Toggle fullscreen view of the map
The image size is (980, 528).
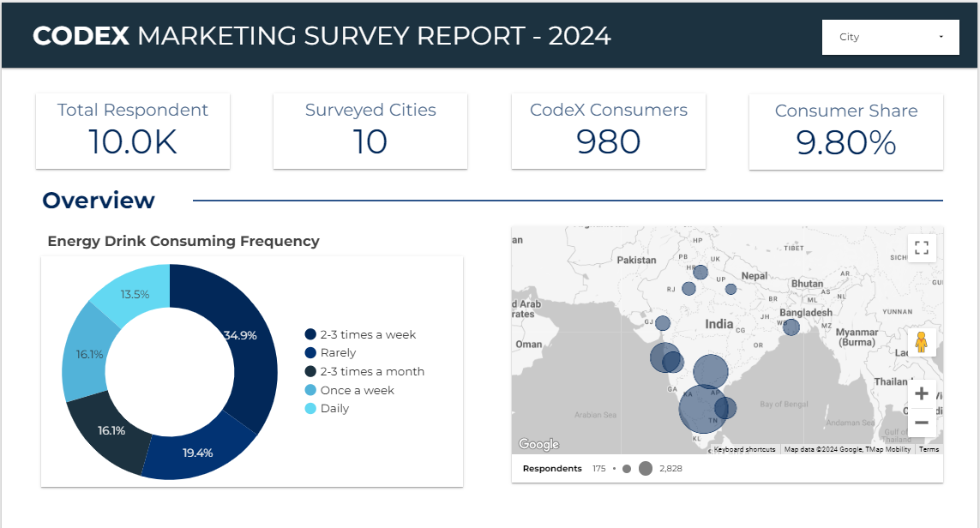pyautogui.click(x=921, y=248)
